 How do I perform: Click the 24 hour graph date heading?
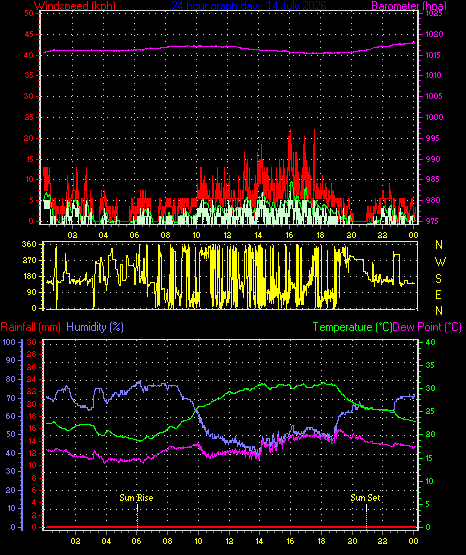pyautogui.click(x=249, y=5)
